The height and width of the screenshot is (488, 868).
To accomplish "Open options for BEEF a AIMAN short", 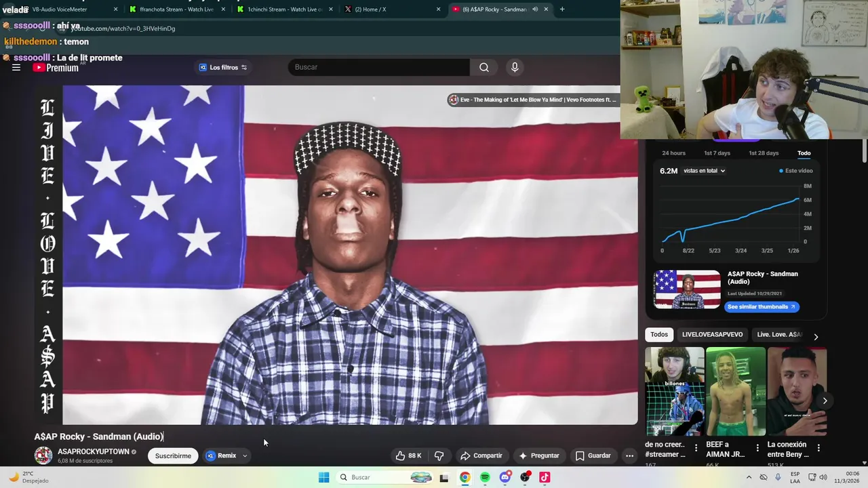I will pyautogui.click(x=757, y=448).
